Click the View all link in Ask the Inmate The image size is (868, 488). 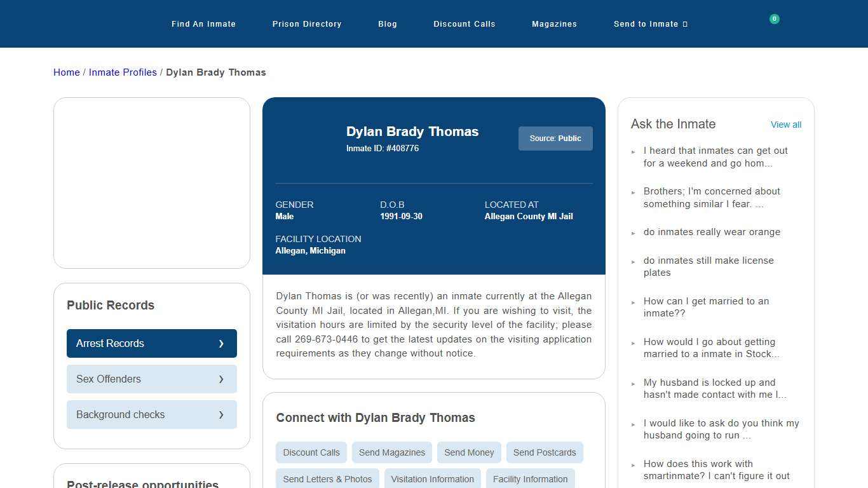point(785,125)
